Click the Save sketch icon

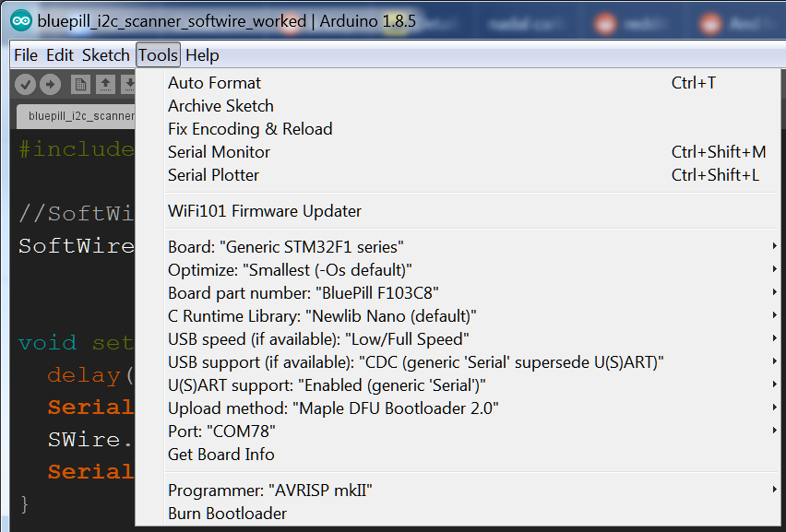[130, 83]
